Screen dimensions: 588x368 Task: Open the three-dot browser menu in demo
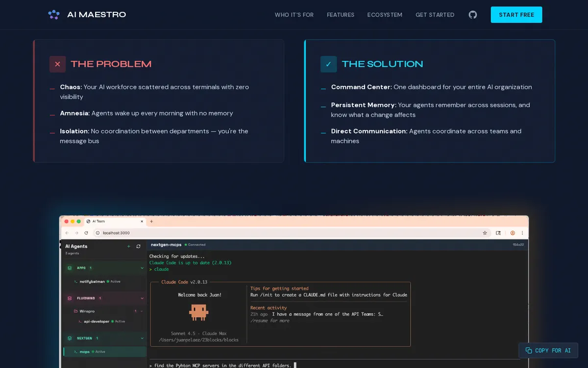point(522,233)
